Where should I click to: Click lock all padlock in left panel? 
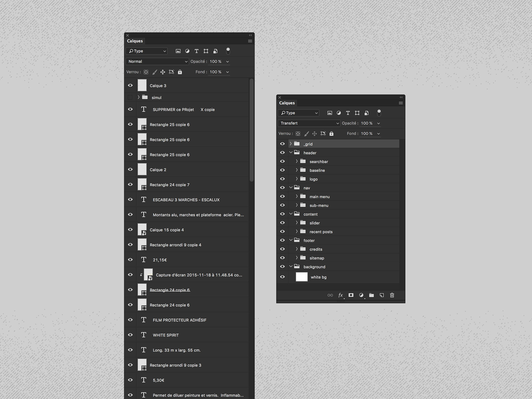(180, 72)
